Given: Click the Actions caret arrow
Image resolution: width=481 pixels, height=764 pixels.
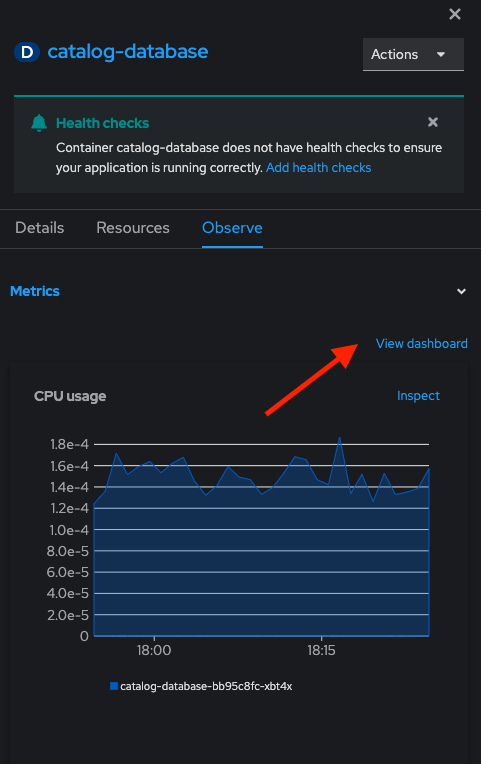Looking at the screenshot, I should click(441, 55).
